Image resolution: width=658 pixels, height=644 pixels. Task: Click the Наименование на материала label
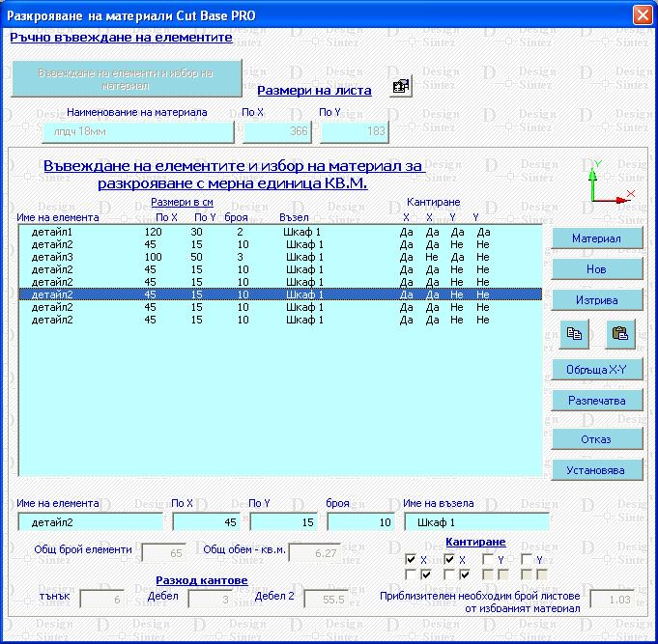(137, 112)
